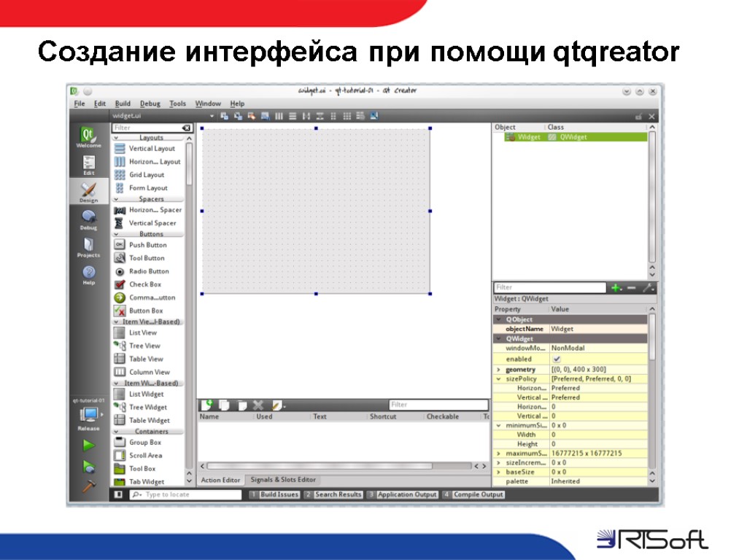Viewport: 747px width, 560px height.
Task: Show the Application Output pane
Action: tap(402, 495)
